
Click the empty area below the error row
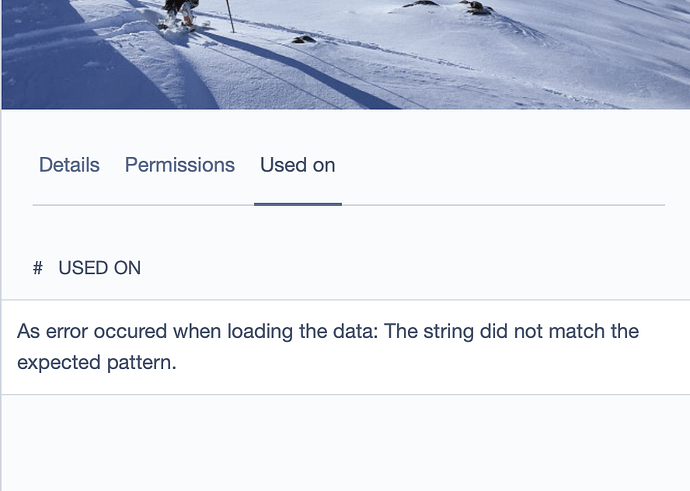345,440
